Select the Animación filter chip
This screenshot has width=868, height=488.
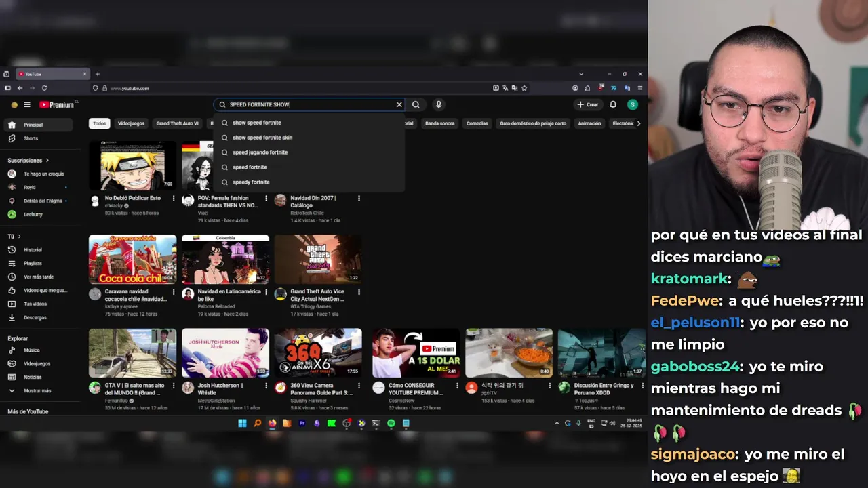tap(589, 123)
